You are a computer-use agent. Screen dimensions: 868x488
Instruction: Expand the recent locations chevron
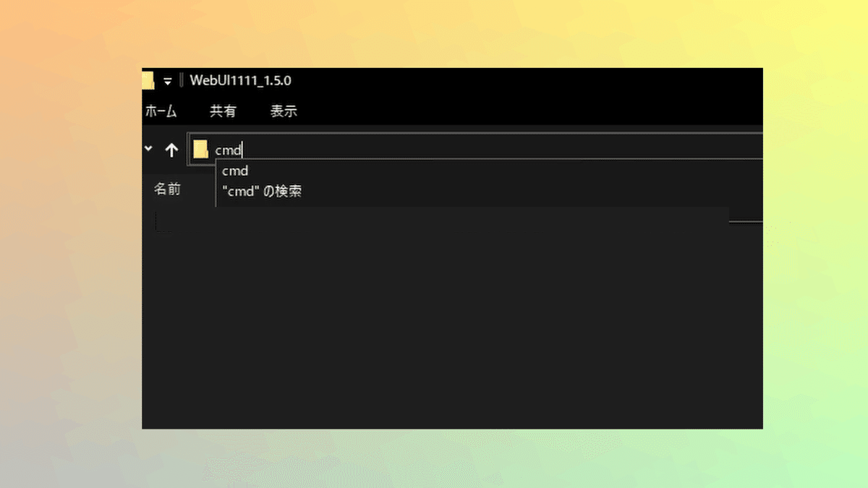148,148
